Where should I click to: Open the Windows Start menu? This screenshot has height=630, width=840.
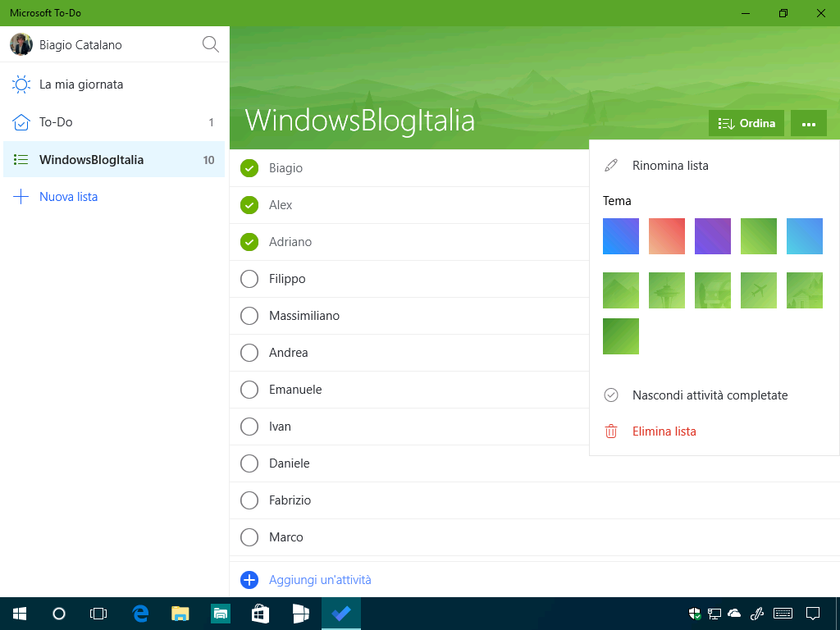20,614
